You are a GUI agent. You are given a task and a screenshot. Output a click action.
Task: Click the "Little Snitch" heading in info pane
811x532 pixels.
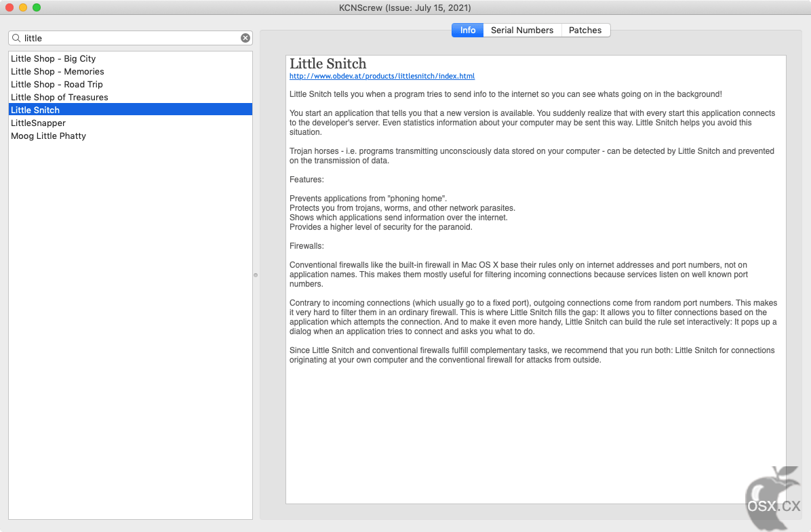(328, 64)
